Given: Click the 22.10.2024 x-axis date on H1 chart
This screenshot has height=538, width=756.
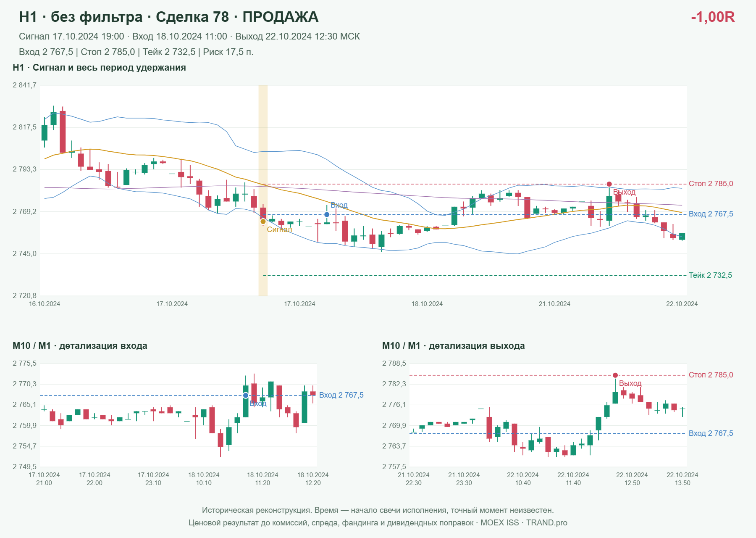Looking at the screenshot, I should pos(682,304).
